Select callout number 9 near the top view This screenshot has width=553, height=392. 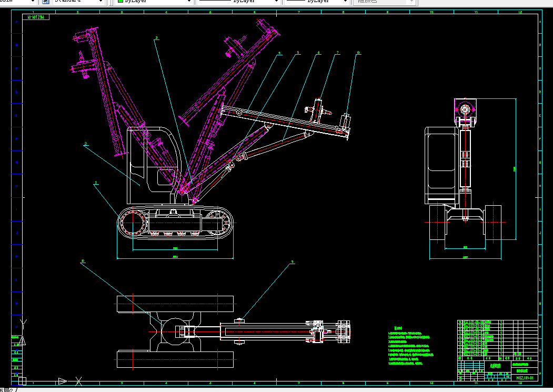click(x=292, y=262)
